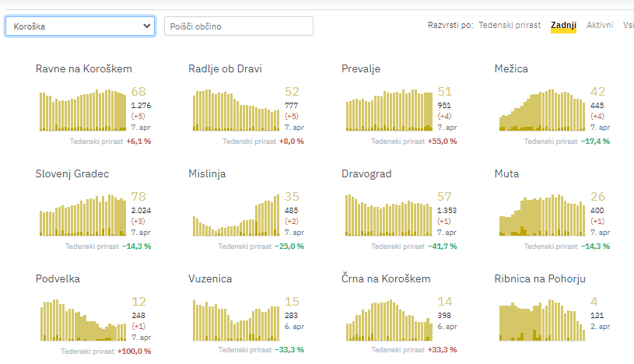Click the Vuzenica case chart

click(x=236, y=320)
